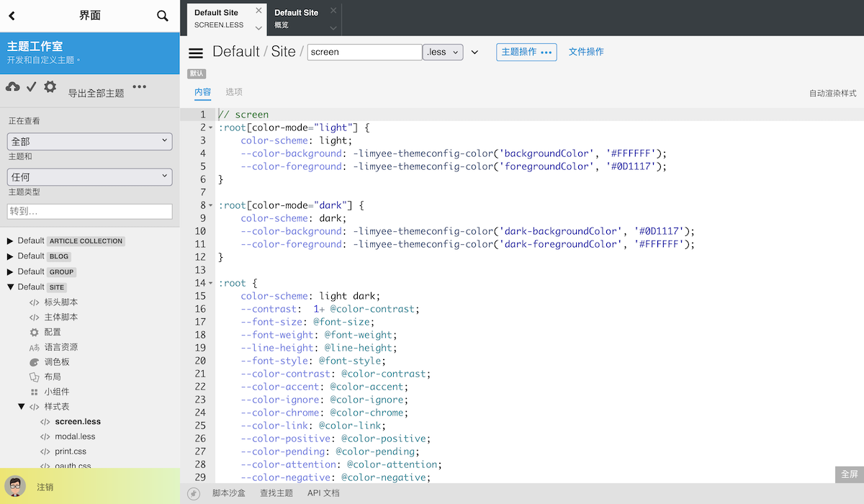Click the cloud upload icon
This screenshot has height=504, width=864.
coord(13,87)
